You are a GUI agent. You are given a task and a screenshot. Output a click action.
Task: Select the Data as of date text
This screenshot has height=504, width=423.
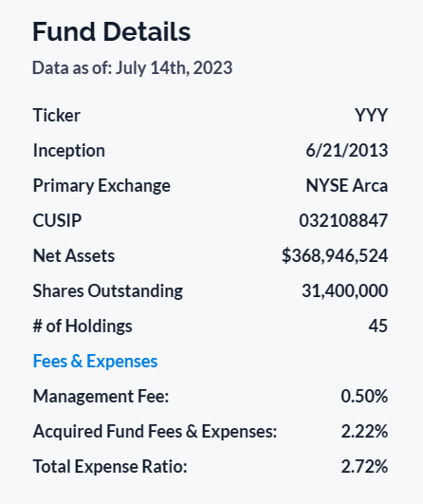coord(133,68)
